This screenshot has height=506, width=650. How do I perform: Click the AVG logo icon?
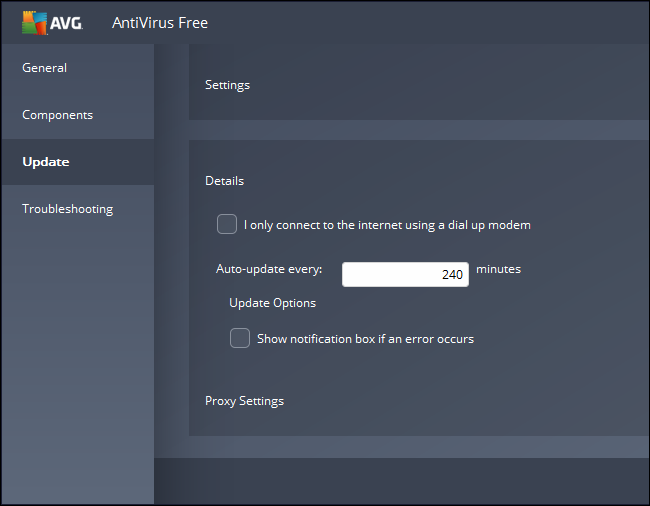[34, 23]
